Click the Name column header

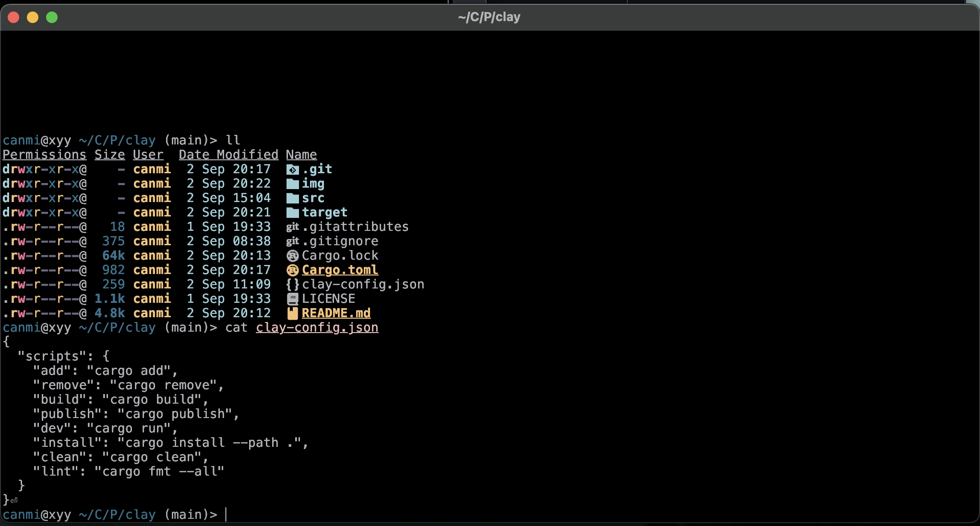(x=301, y=155)
